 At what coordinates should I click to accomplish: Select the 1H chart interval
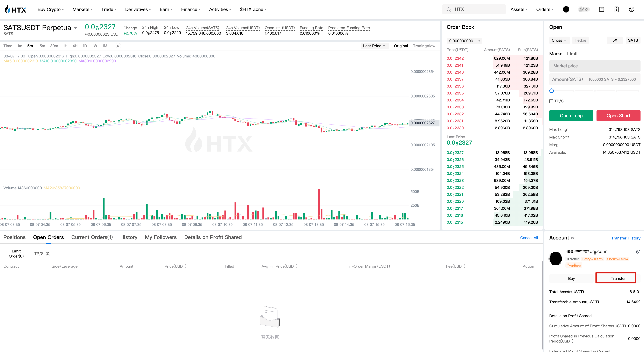coord(65,46)
